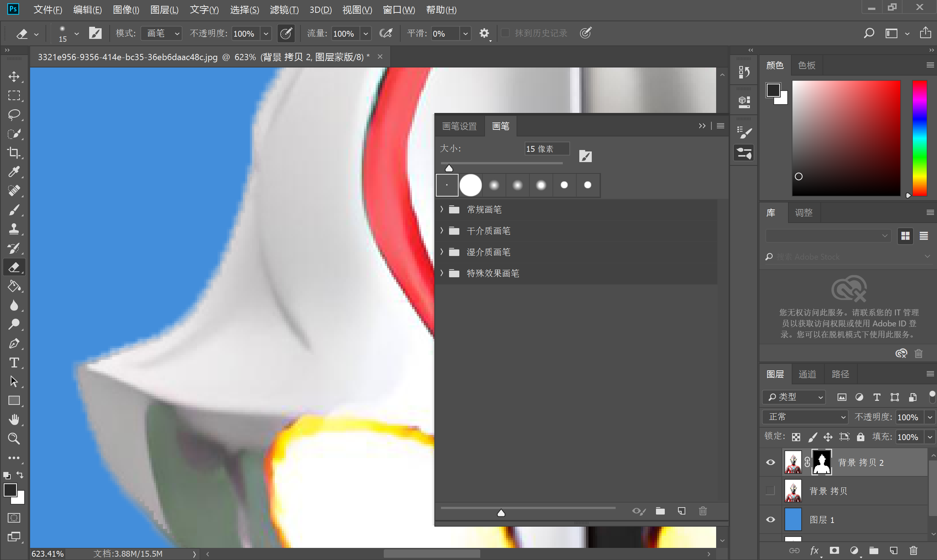
Task: Select the History Brush tool
Action: pyautogui.click(x=14, y=248)
